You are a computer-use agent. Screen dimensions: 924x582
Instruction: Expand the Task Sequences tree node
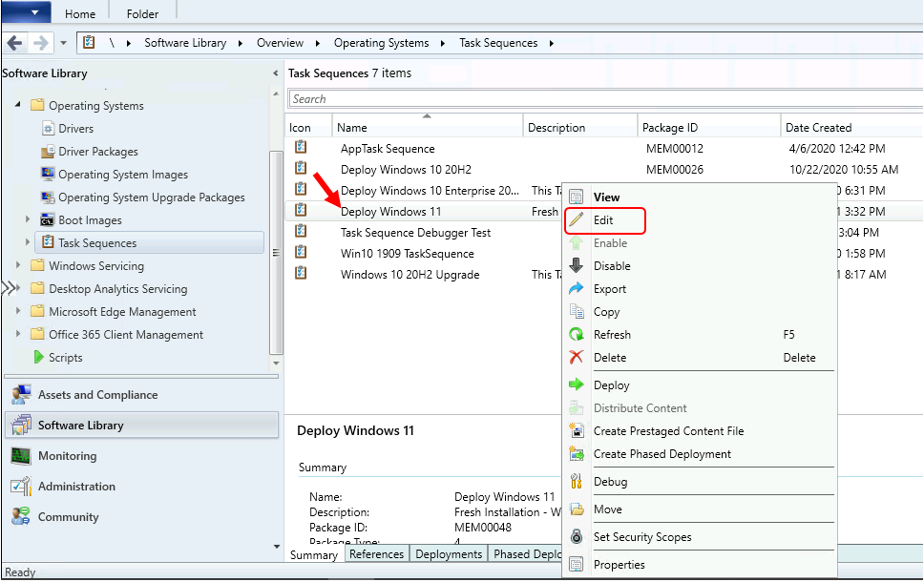[28, 242]
